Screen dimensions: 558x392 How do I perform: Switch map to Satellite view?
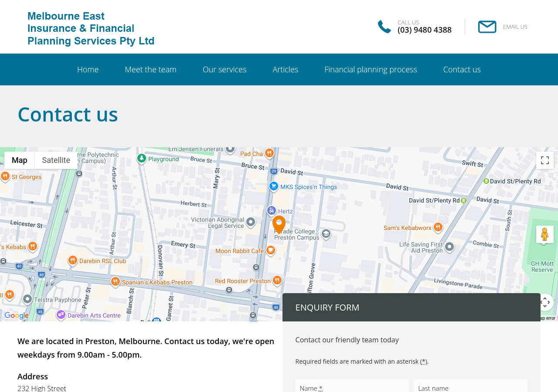tap(56, 160)
